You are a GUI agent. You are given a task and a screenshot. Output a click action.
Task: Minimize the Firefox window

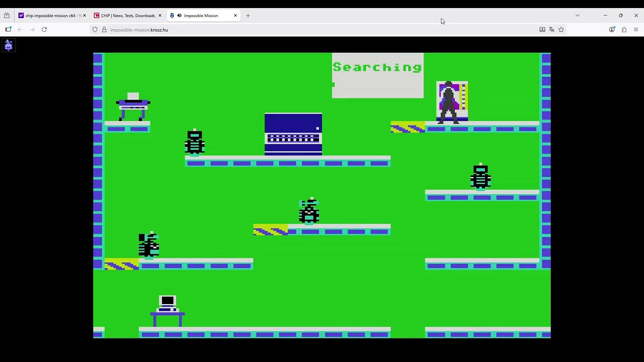605,16
